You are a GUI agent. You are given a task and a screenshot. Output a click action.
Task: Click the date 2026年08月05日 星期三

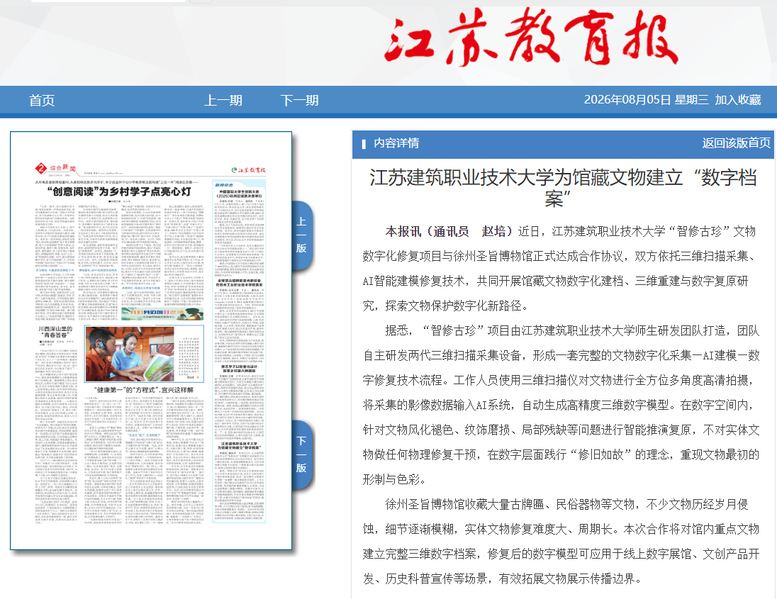[646, 100]
